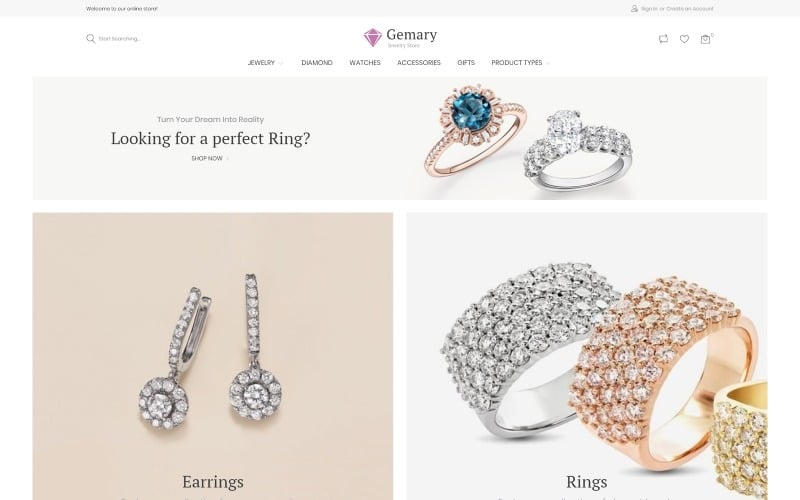Click the Create an Account link
The width and height of the screenshot is (800, 500).
(x=690, y=9)
